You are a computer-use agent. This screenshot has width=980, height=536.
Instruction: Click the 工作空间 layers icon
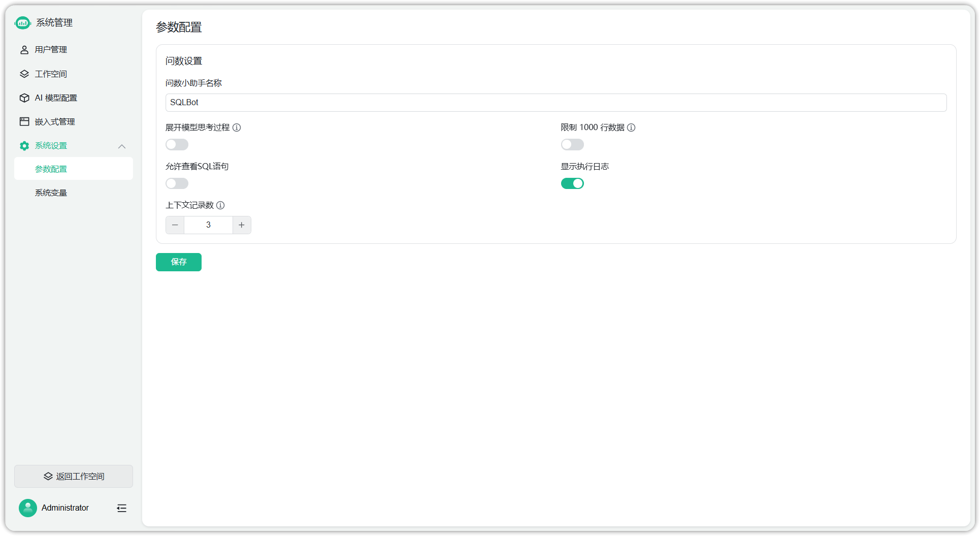pos(24,74)
